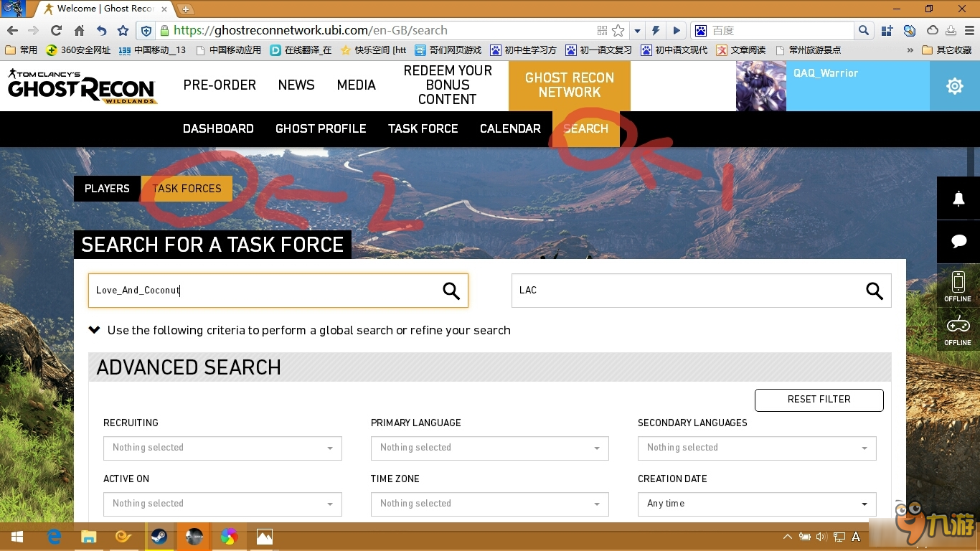The width and height of the screenshot is (980, 551).
Task: Click the browser forward arrow
Action: tap(34, 31)
